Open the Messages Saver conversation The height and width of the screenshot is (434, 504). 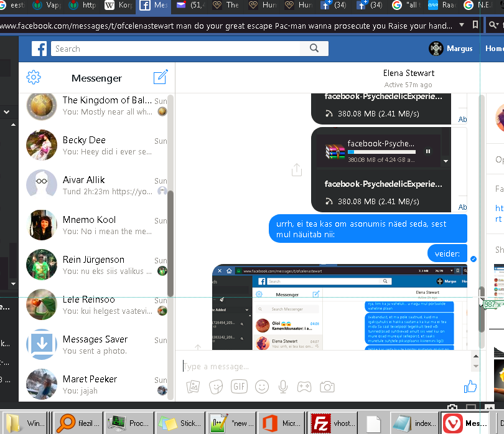[x=96, y=345]
